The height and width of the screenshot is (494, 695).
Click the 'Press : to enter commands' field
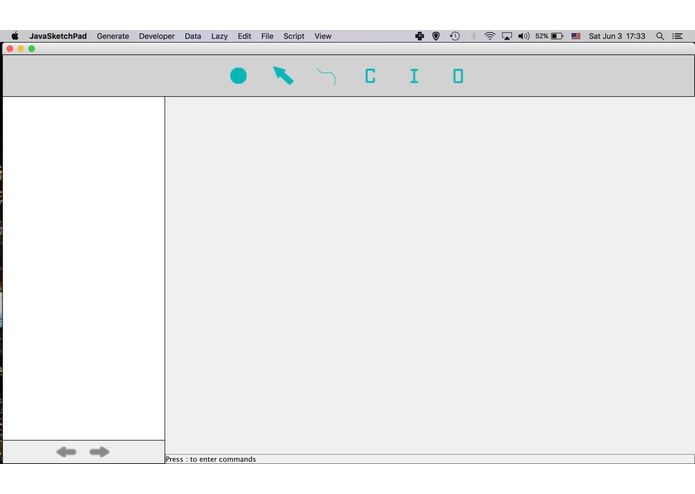coord(429,459)
